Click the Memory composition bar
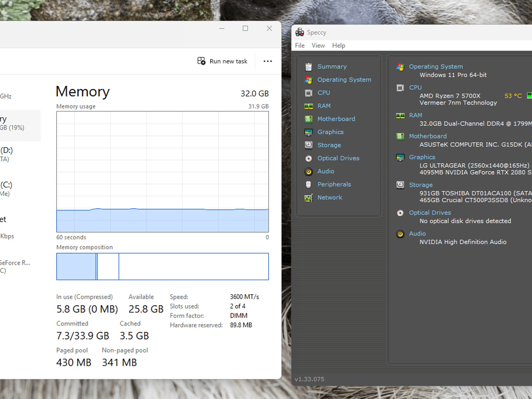This screenshot has width=532, height=399. click(163, 267)
